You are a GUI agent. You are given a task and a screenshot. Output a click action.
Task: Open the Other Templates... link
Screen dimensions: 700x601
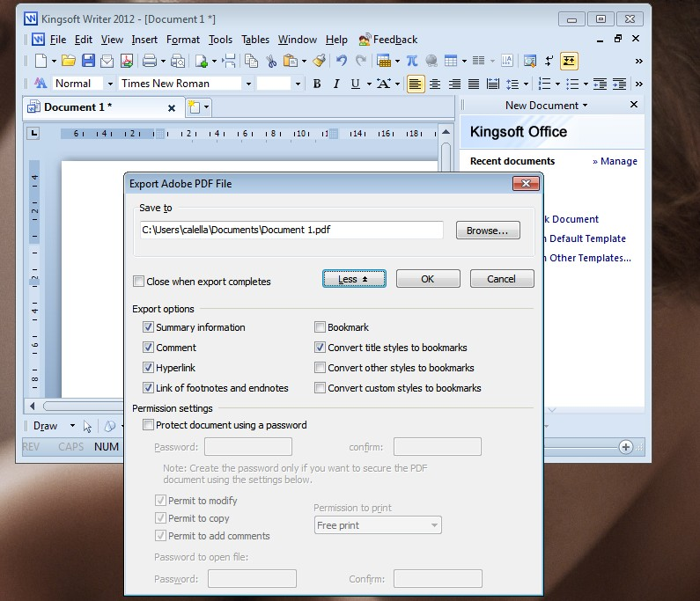click(x=590, y=258)
